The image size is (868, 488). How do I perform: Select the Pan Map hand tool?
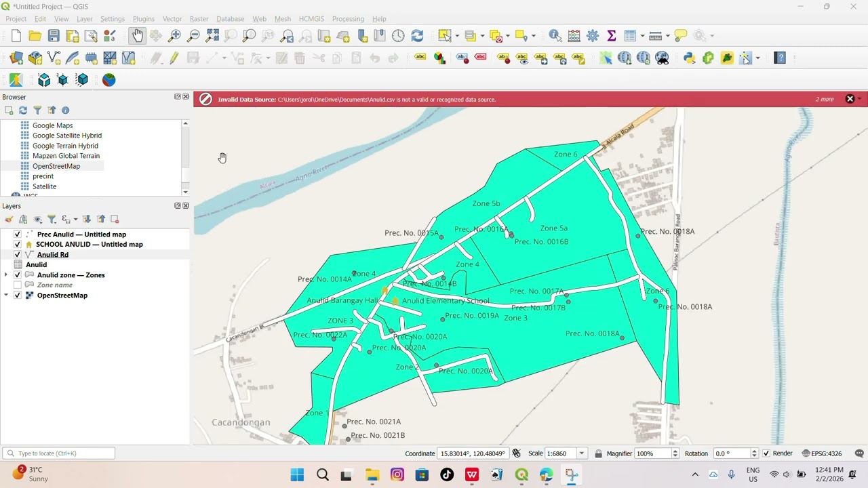click(x=138, y=36)
